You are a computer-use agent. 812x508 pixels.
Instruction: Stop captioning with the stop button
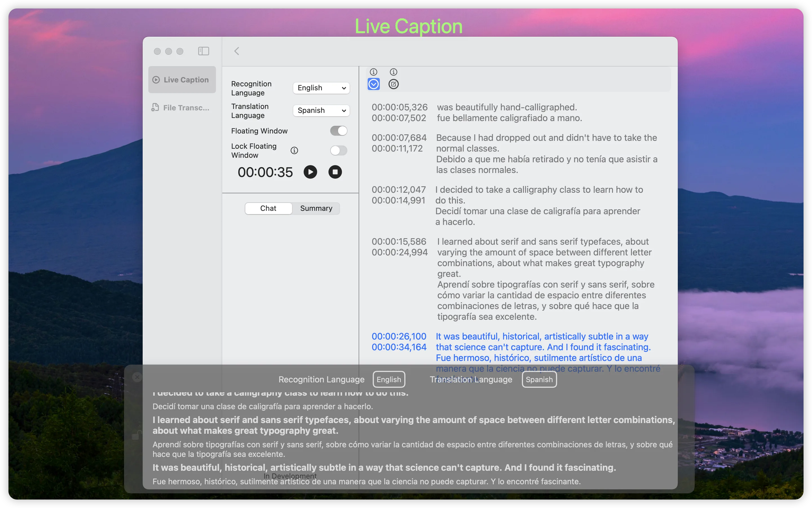(335, 172)
